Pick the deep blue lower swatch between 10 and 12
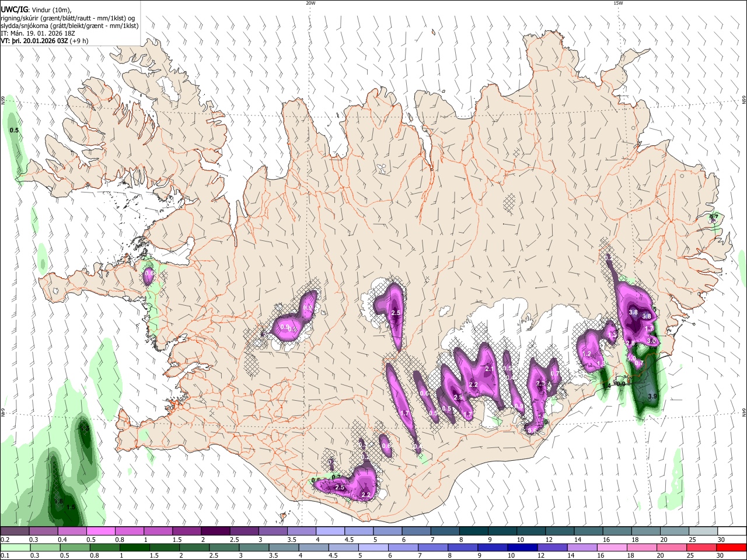Viewport: 747px width, 560px height. 523,547
